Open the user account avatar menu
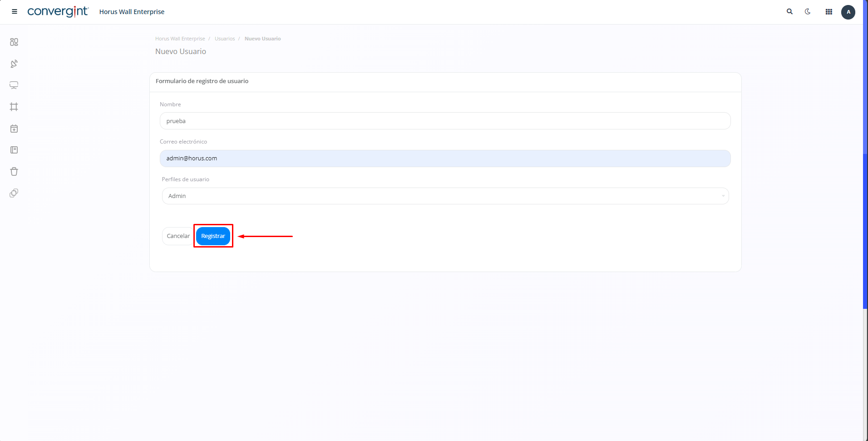868x441 pixels. click(x=848, y=12)
